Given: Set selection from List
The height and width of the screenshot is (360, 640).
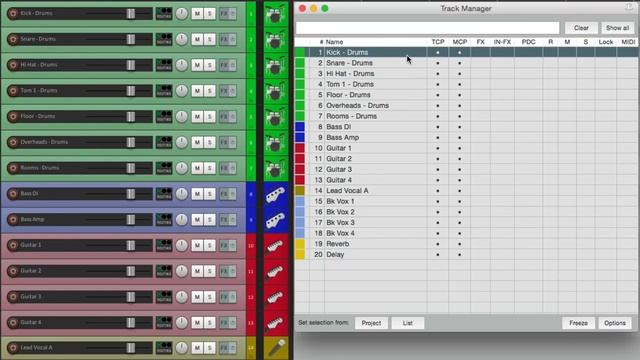Looking at the screenshot, I should pos(407,323).
